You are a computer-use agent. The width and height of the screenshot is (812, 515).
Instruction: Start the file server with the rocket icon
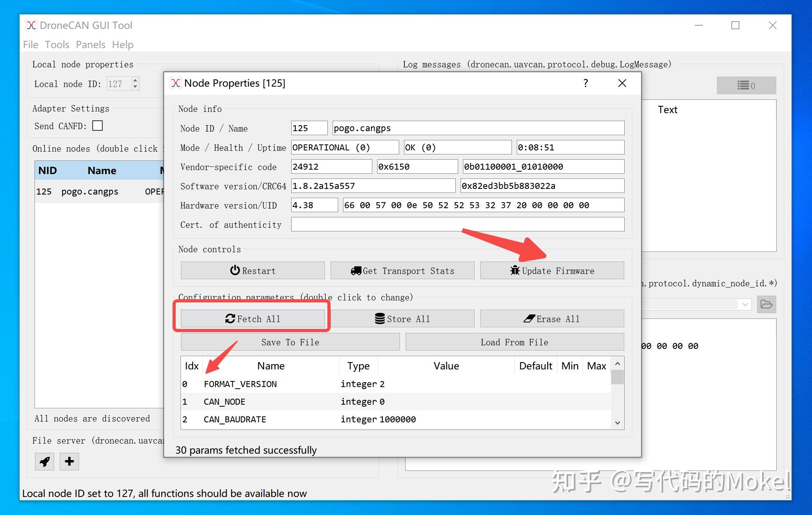coord(44,462)
